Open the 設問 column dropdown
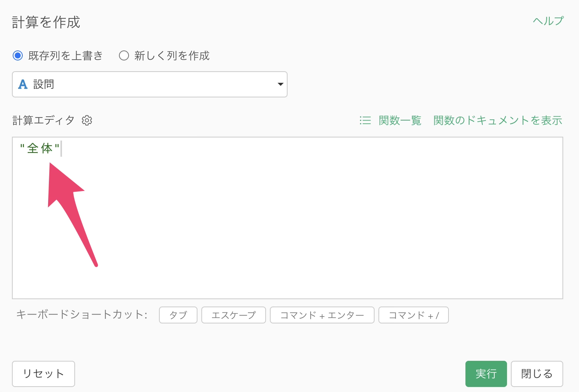The width and height of the screenshot is (579, 392). pos(149,84)
